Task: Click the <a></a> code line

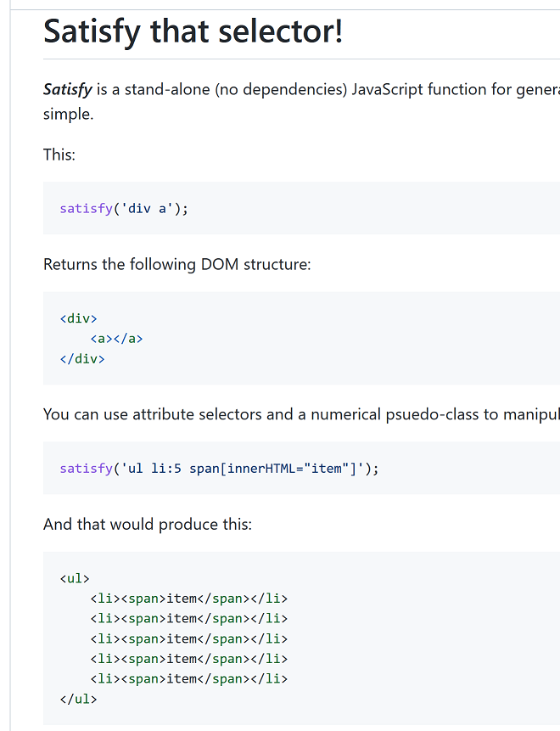Action: (116, 339)
